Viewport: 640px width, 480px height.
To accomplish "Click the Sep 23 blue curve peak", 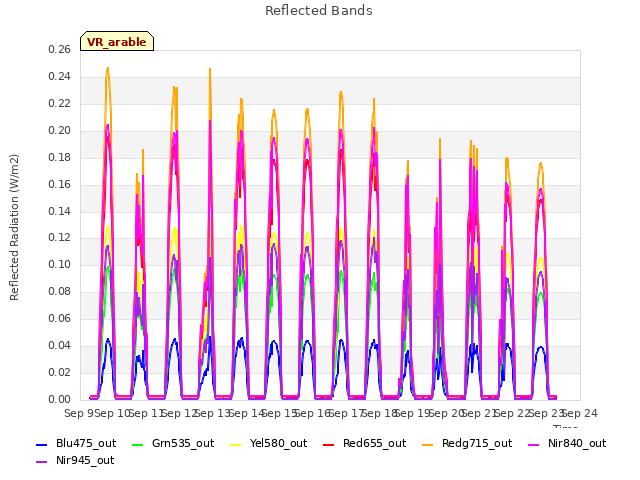I will (541, 347).
